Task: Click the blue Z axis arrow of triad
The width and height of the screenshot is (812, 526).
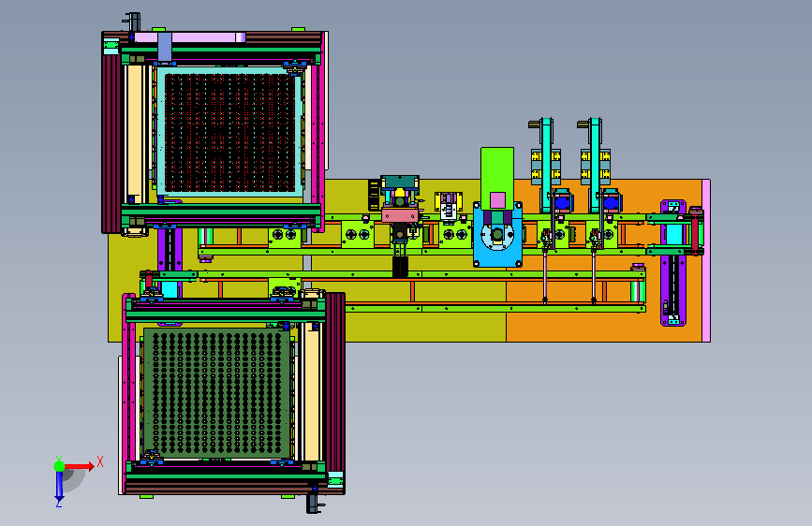Action: pos(59,486)
